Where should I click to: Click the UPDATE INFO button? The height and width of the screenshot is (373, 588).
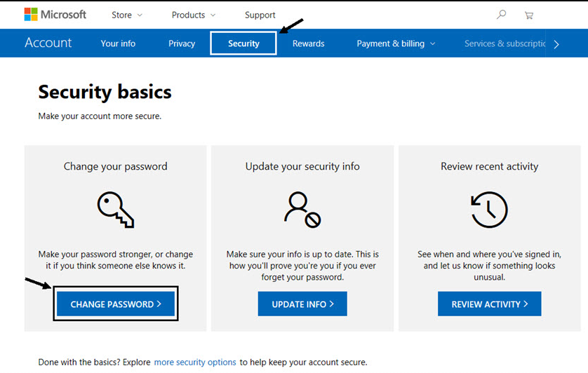click(x=302, y=304)
